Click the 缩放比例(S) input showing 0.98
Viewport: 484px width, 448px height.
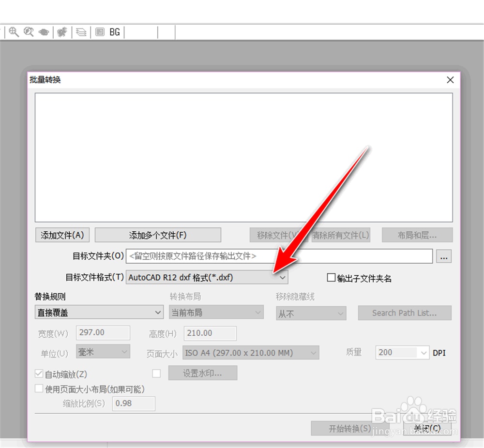point(134,403)
